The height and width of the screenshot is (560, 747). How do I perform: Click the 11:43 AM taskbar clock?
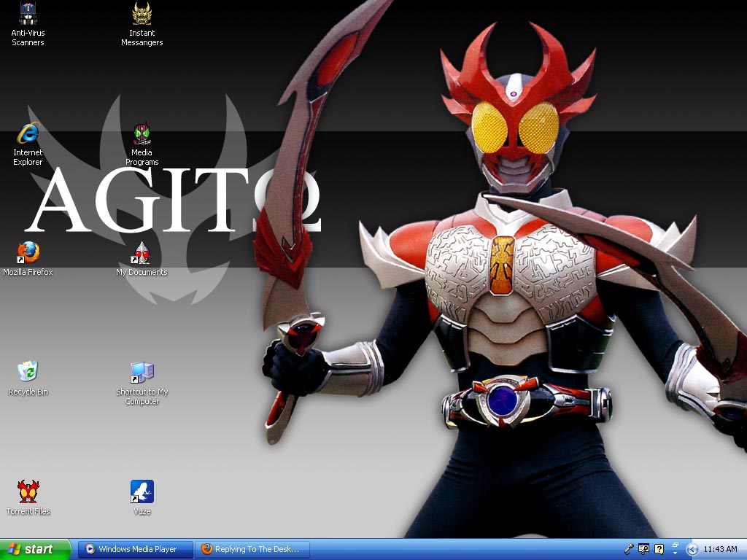pyautogui.click(x=720, y=549)
